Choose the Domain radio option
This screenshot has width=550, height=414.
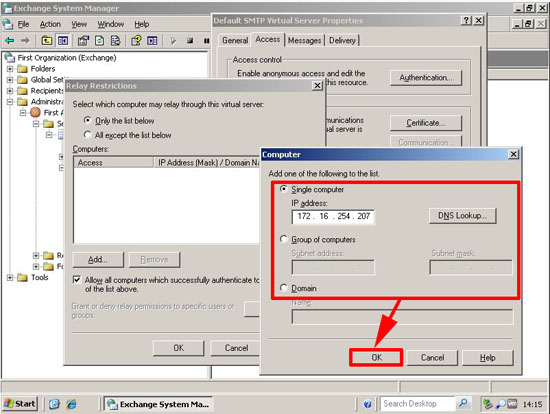(x=283, y=288)
